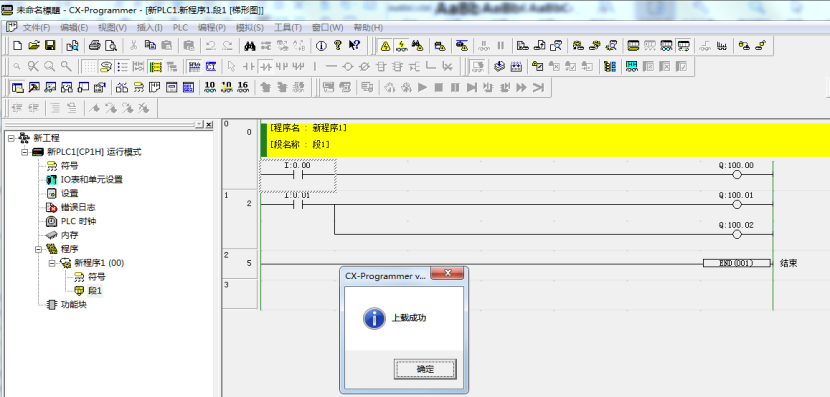830x397 pixels.
Task: Click the binoculars Find icon
Action: pyautogui.click(x=250, y=46)
